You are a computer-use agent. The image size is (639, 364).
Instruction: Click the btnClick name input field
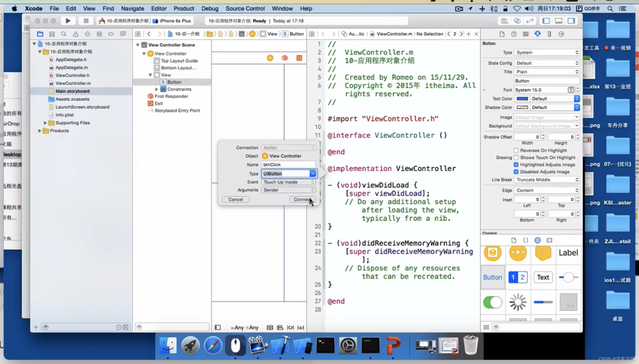(288, 164)
